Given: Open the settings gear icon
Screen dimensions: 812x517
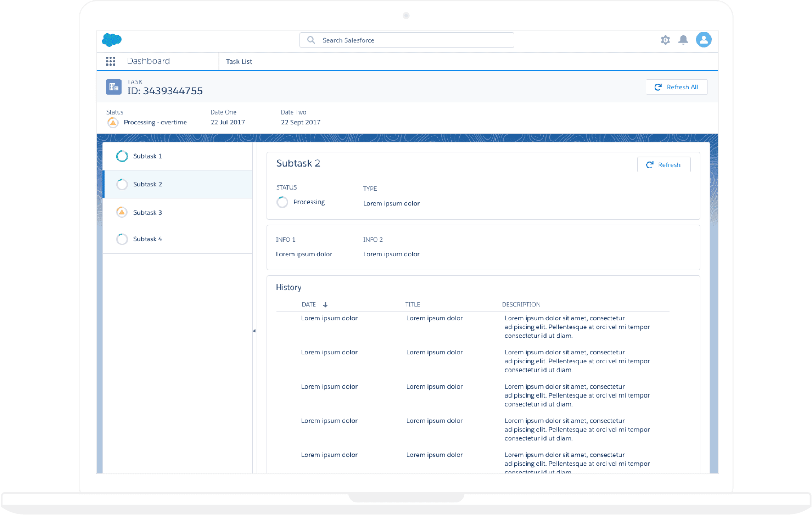Looking at the screenshot, I should pos(665,40).
